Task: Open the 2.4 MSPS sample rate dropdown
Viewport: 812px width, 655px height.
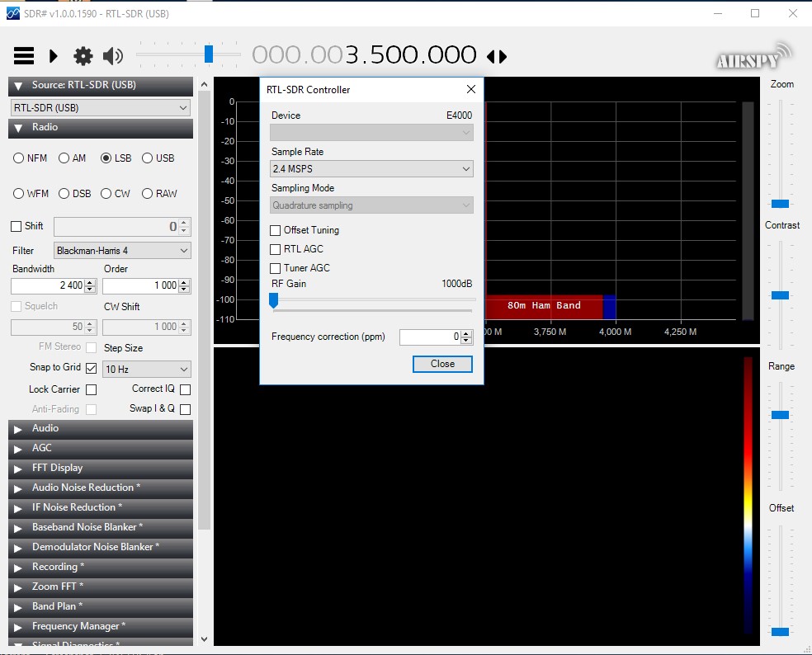Action: pyautogui.click(x=371, y=169)
